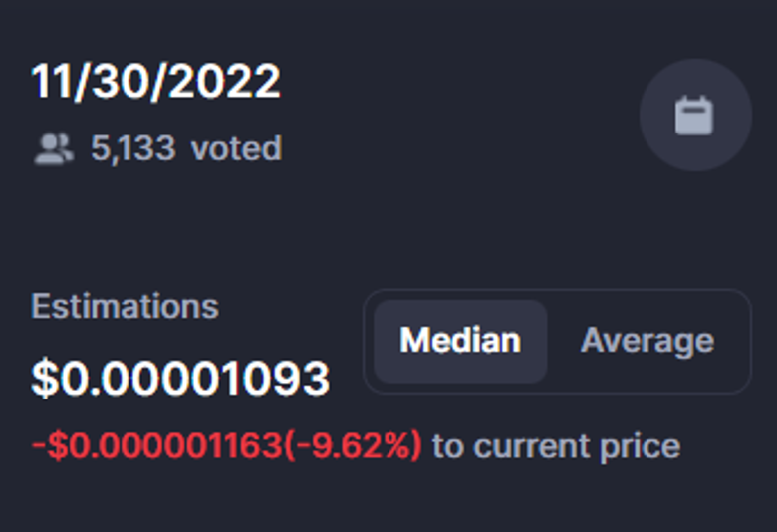The width and height of the screenshot is (777, 532).
Task: Open the calendar date picker button
Action: 694,115
